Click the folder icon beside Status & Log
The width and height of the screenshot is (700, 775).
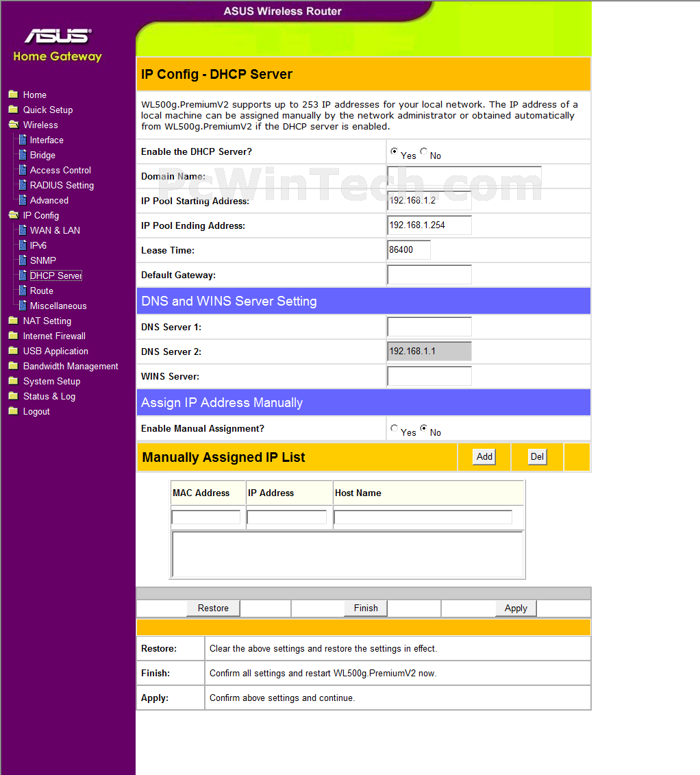click(x=13, y=396)
